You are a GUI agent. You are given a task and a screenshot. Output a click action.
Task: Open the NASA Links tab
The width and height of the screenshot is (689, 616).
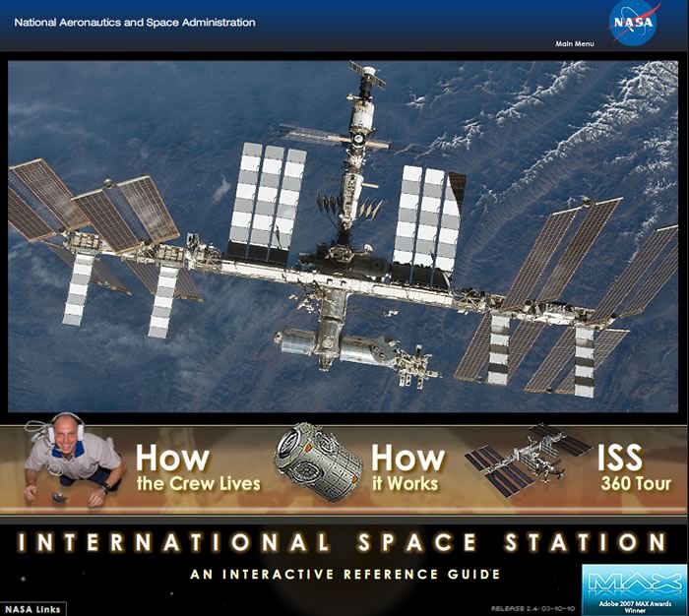pyautogui.click(x=32, y=608)
